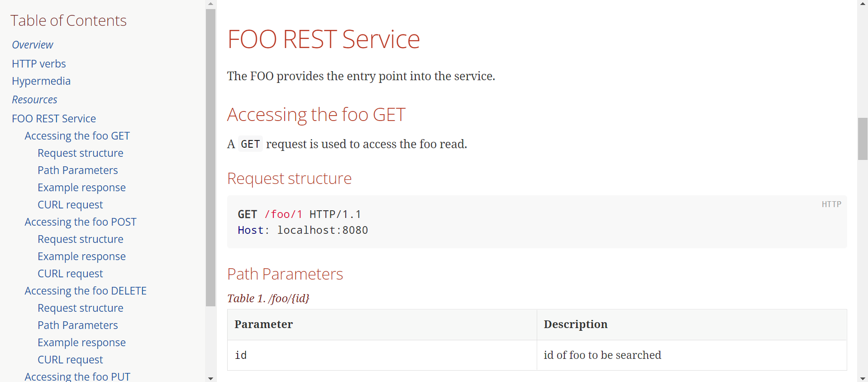Click the main page scrollbar thumb

coord(863,139)
